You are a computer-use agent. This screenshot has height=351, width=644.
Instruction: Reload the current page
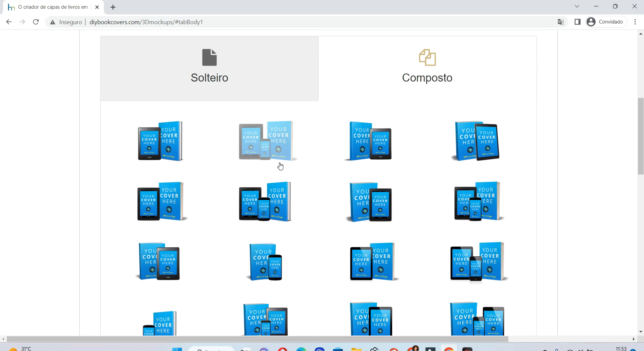click(36, 22)
